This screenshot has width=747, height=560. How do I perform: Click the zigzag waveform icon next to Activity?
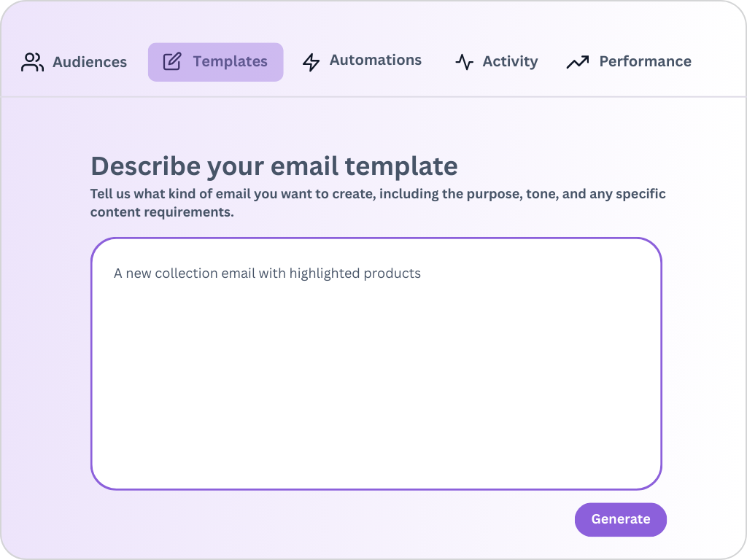click(x=464, y=61)
